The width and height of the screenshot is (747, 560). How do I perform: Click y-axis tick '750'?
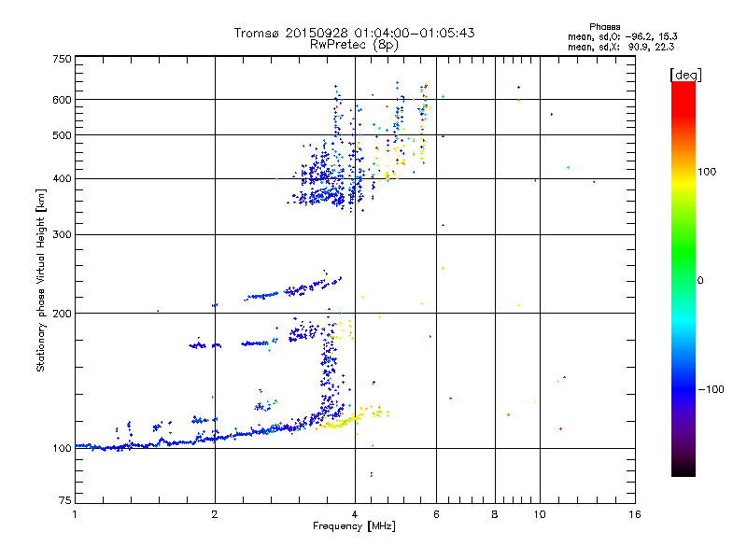coord(62,59)
